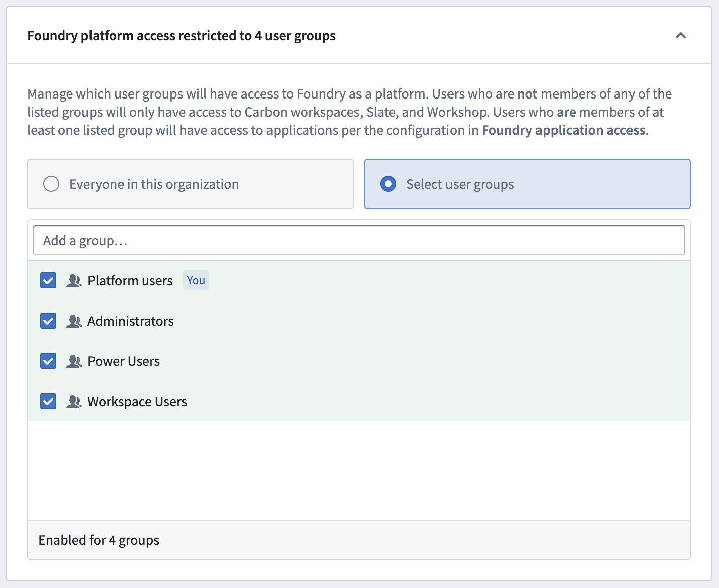
Task: Collapse the Foundry platform access section chevron
Action: 681,36
